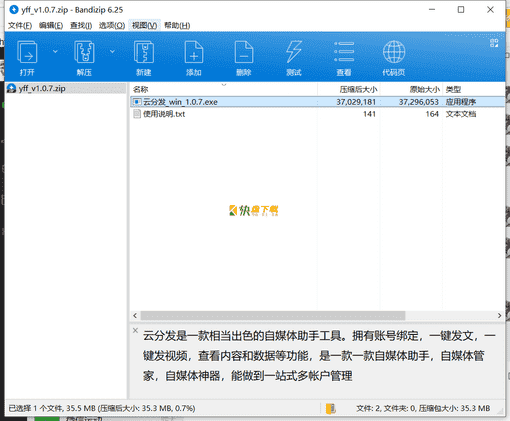Click the Add (添加) file icon
Screen dimensions: 510x421
(x=194, y=52)
